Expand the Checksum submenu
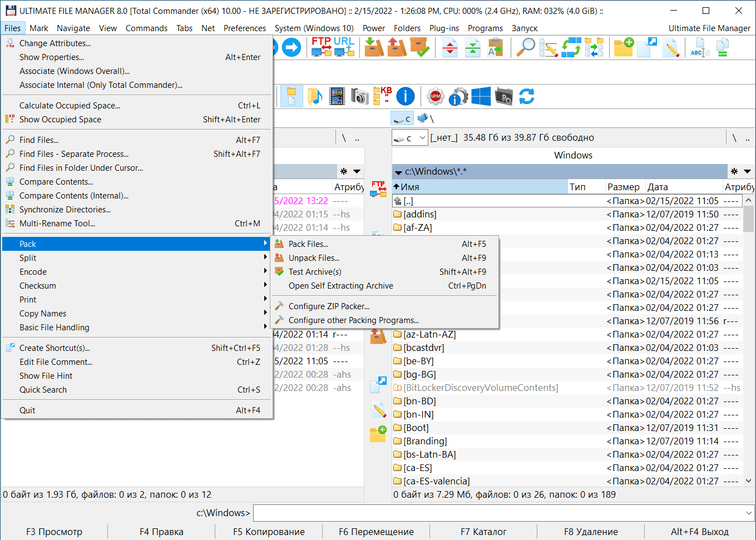This screenshot has width=756, height=540. point(137,286)
